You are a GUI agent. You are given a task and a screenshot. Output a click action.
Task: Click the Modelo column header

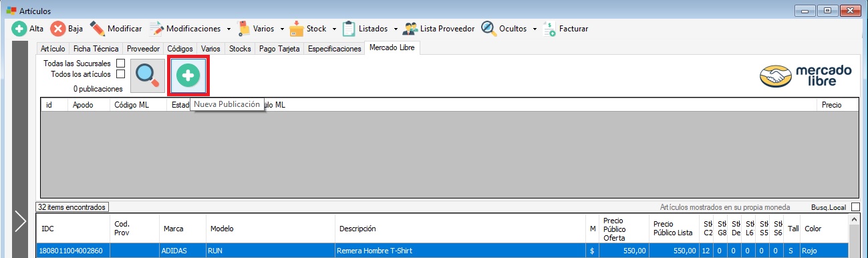(271, 229)
